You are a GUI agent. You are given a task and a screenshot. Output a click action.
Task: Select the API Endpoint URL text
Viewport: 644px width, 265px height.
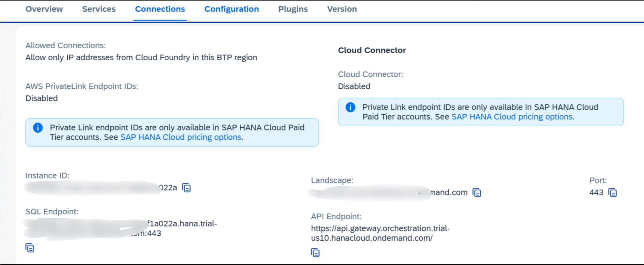[380, 233]
